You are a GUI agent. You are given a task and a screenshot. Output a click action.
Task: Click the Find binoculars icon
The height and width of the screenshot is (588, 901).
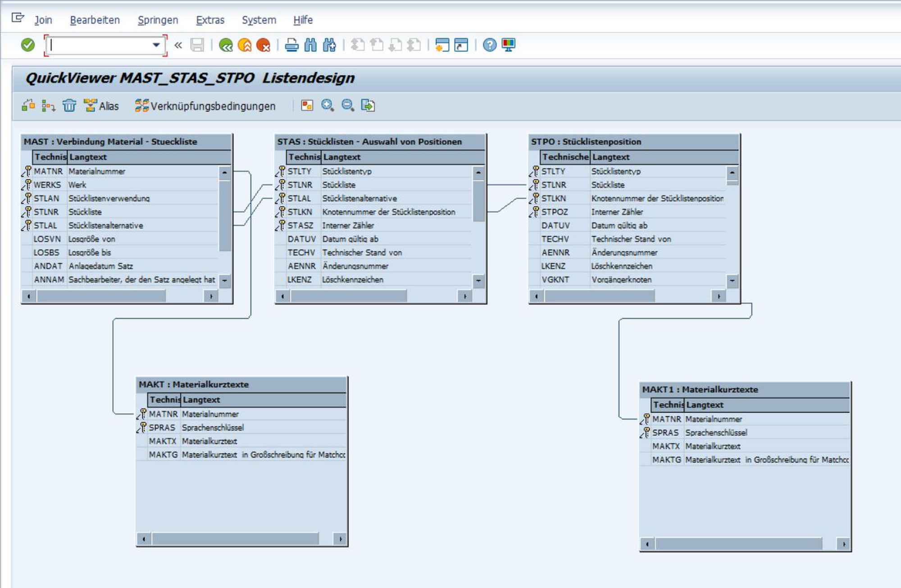[x=311, y=45]
